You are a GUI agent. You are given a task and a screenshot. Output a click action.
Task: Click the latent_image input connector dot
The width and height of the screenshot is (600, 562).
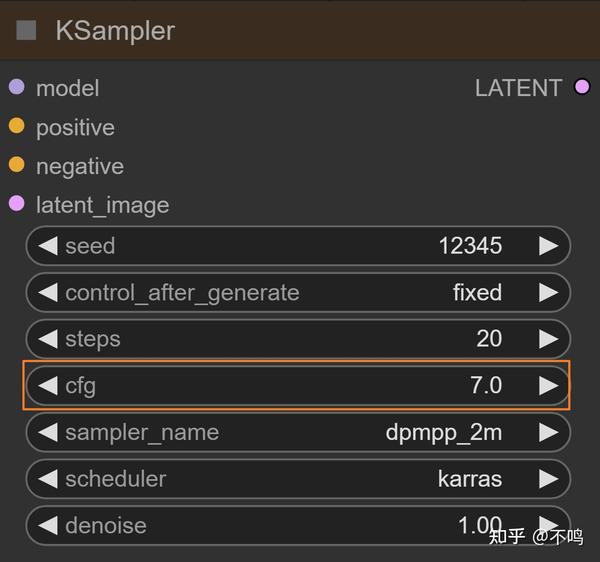[x=16, y=204]
